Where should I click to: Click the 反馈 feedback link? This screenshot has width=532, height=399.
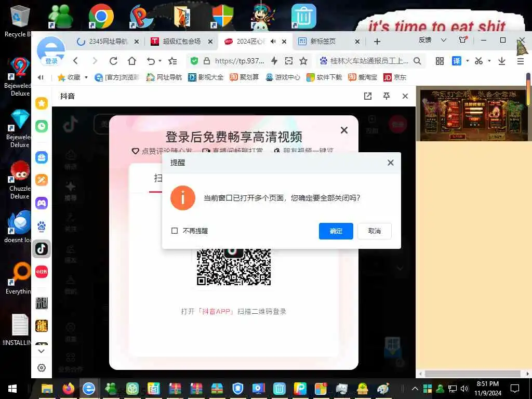[425, 40]
